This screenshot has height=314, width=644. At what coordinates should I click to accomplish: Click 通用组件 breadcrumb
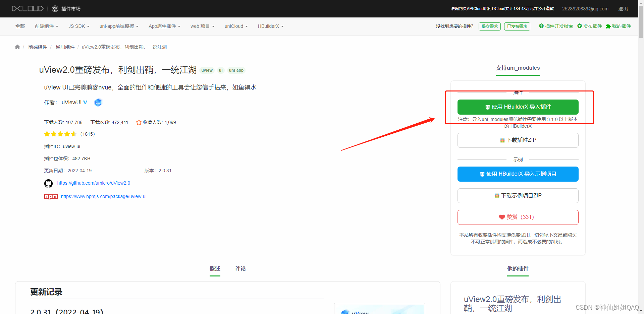(x=65, y=47)
